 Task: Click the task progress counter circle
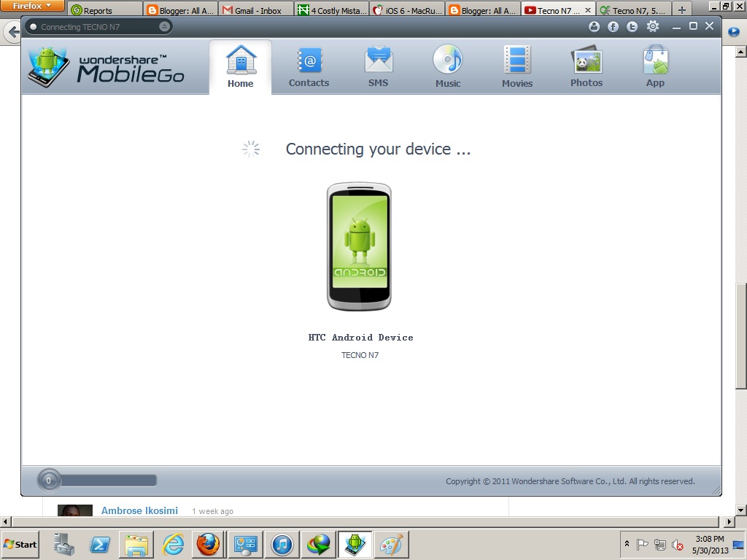click(x=49, y=481)
